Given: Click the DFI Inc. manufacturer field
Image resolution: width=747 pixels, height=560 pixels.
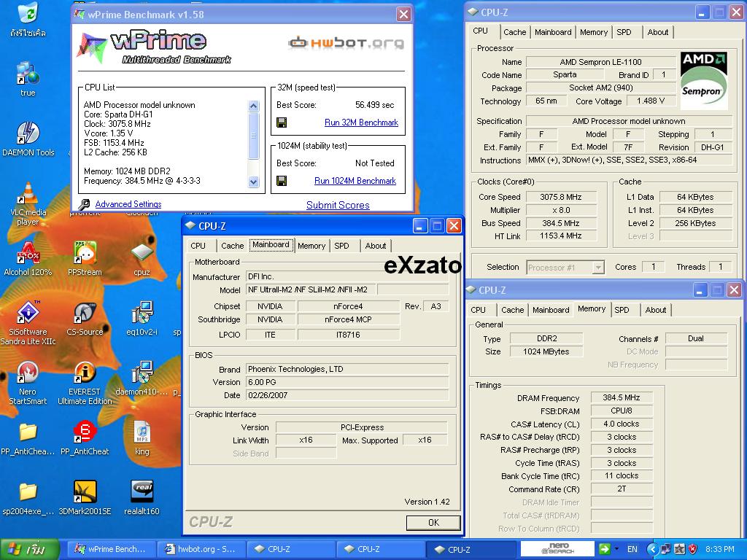Looking at the screenshot, I should [347, 276].
